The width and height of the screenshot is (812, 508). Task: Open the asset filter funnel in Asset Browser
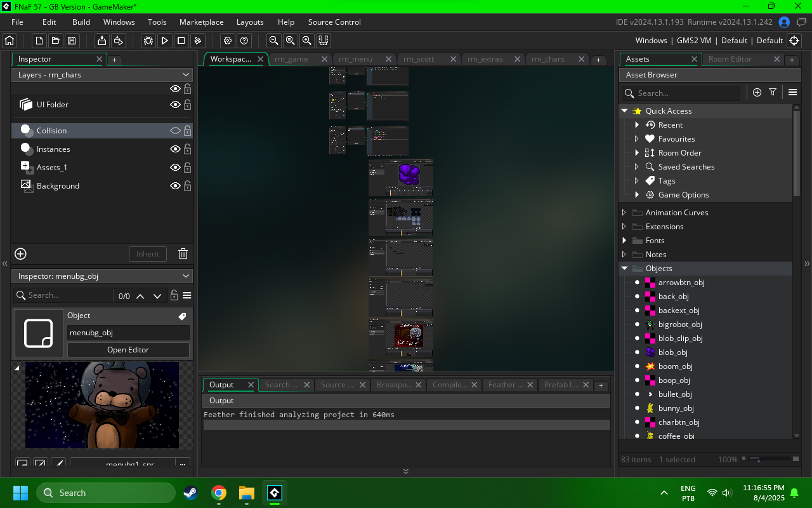[773, 92]
